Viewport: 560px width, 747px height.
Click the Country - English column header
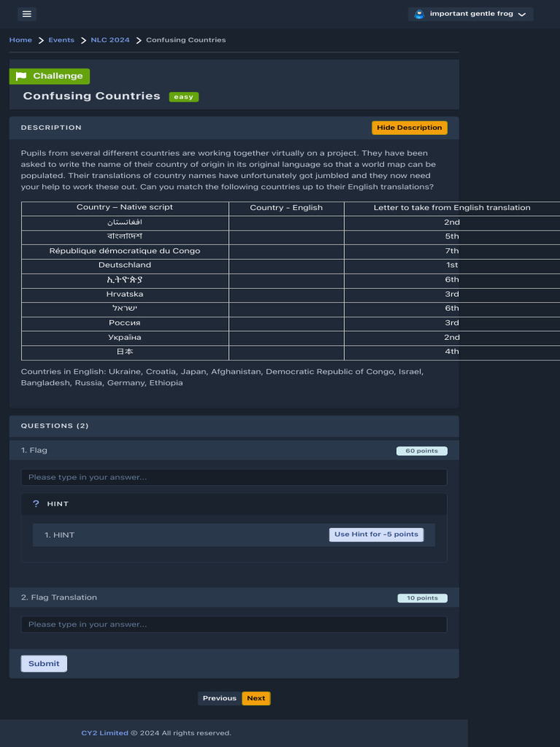[x=286, y=208]
